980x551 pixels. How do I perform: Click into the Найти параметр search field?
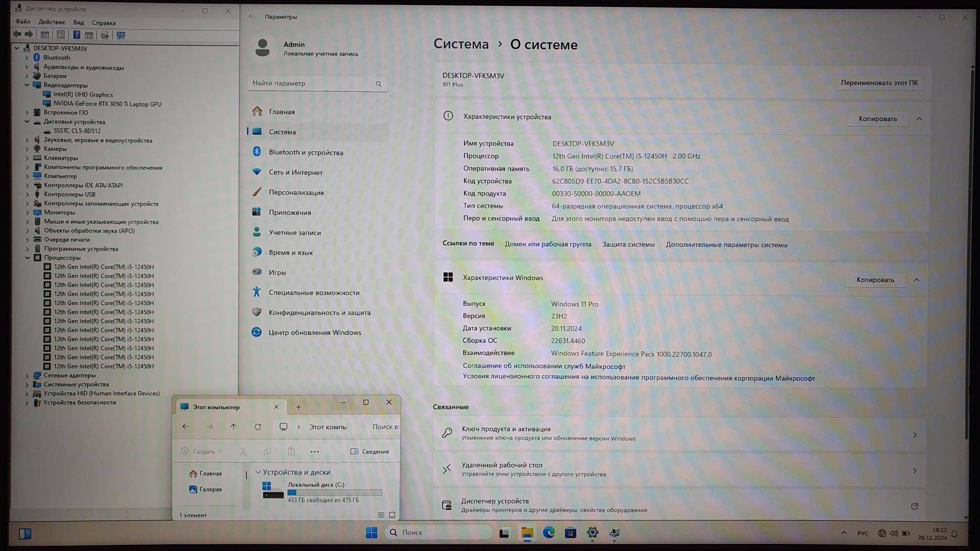tap(311, 83)
